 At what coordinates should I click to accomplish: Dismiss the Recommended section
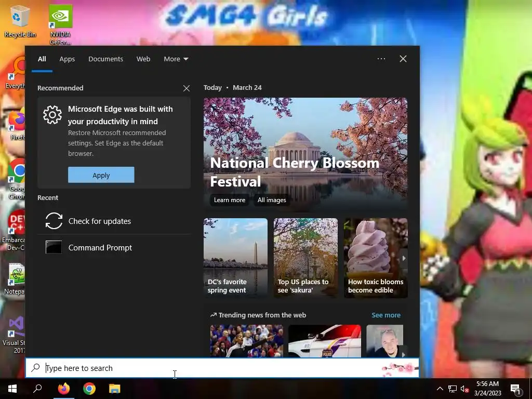[x=187, y=88]
